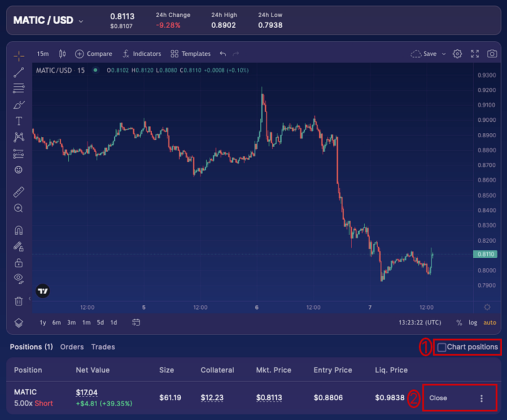This screenshot has height=420, width=507.
Task: Enable the Chart positions checkbox
Action: (442, 347)
